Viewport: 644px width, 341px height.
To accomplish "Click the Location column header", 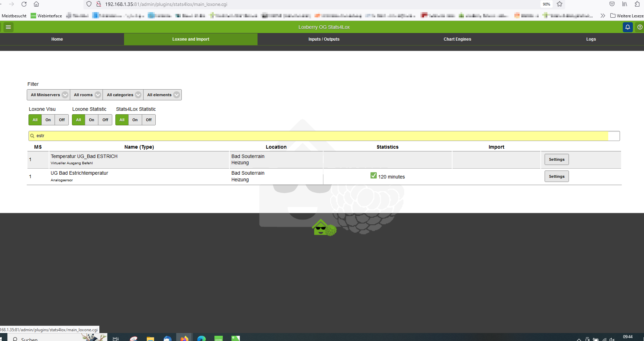I will [x=276, y=147].
